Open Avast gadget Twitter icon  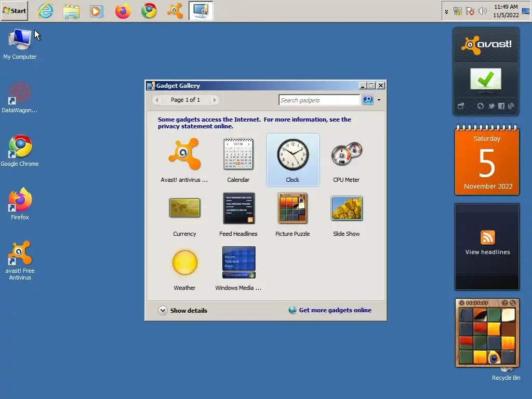point(491,106)
